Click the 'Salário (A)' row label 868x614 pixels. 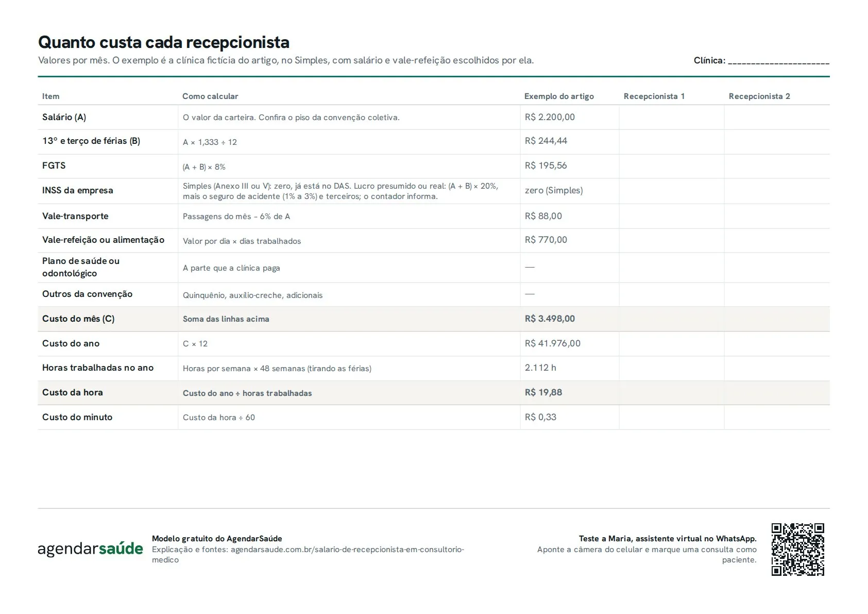(64, 118)
